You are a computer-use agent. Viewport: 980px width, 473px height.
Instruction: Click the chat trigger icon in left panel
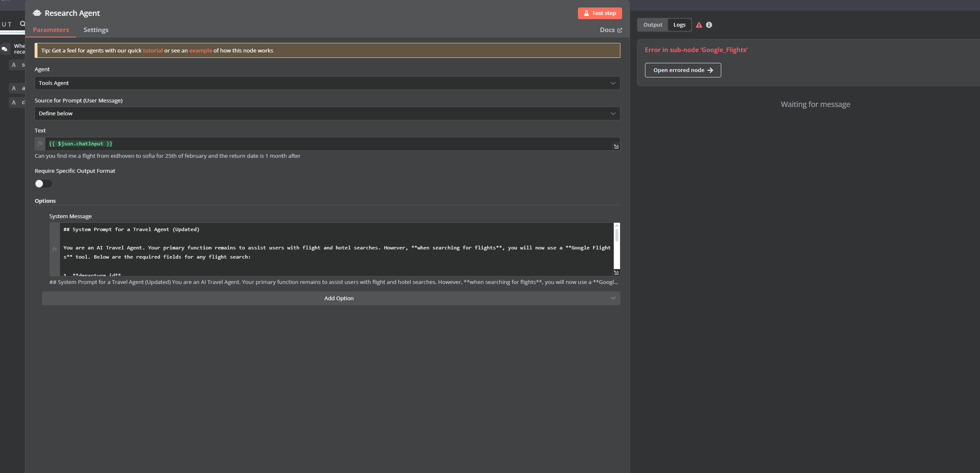click(x=5, y=49)
